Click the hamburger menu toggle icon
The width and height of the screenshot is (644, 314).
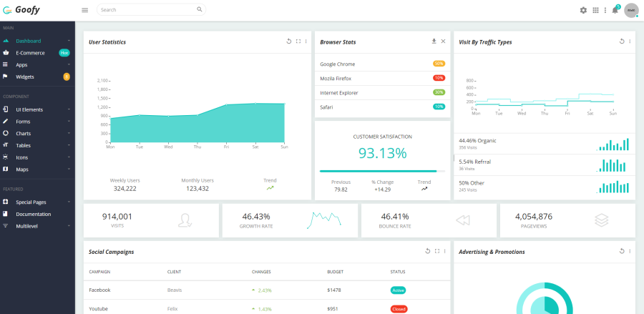(x=85, y=10)
